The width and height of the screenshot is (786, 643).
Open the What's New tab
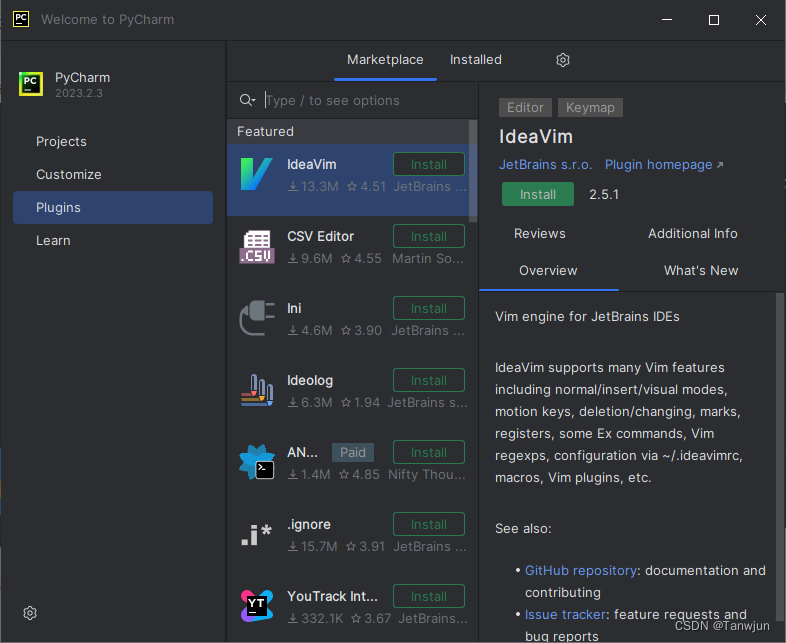click(701, 271)
